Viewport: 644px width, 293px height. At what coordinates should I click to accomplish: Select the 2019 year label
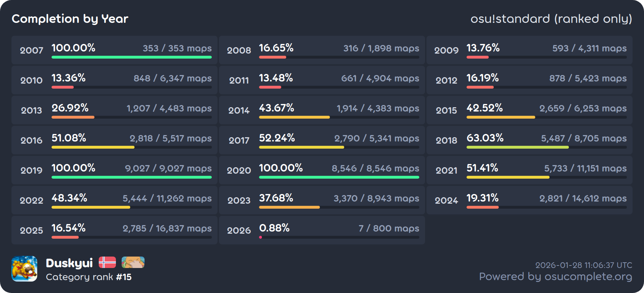31,170
